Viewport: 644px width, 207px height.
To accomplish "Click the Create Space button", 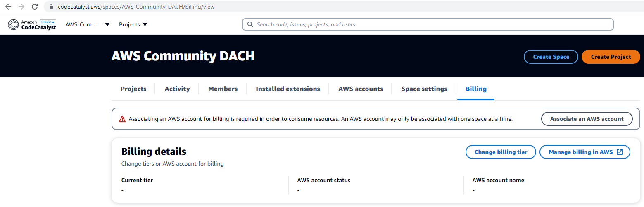I will pyautogui.click(x=551, y=57).
